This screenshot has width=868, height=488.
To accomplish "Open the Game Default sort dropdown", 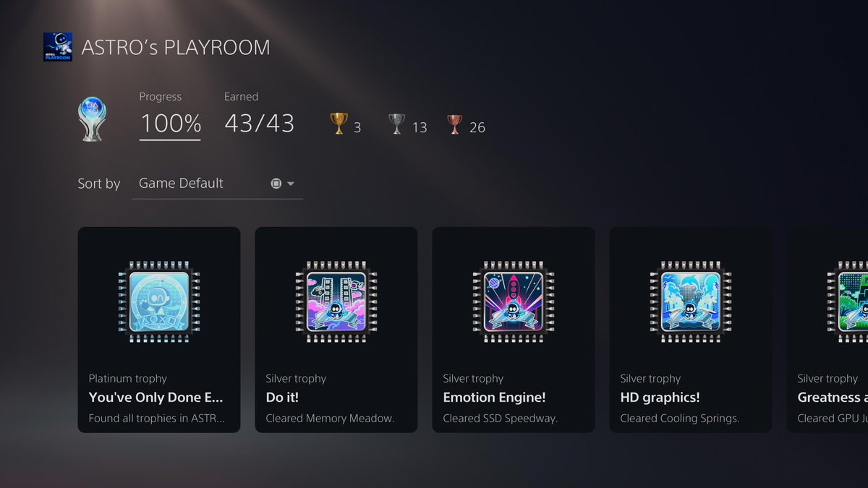I will (x=217, y=184).
